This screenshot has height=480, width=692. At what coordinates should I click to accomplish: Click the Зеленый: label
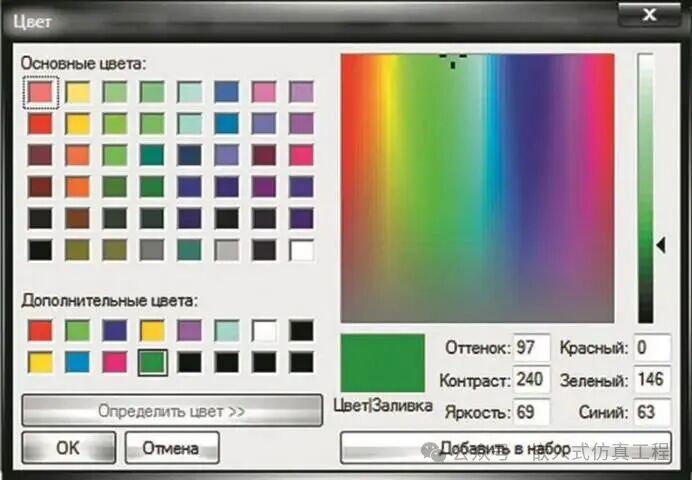(x=594, y=380)
